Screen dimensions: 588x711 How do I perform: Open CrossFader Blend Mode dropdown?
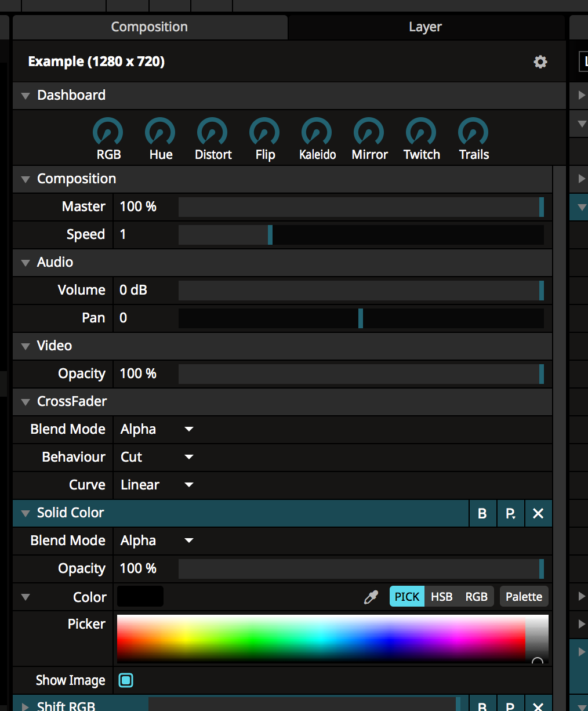click(x=157, y=429)
